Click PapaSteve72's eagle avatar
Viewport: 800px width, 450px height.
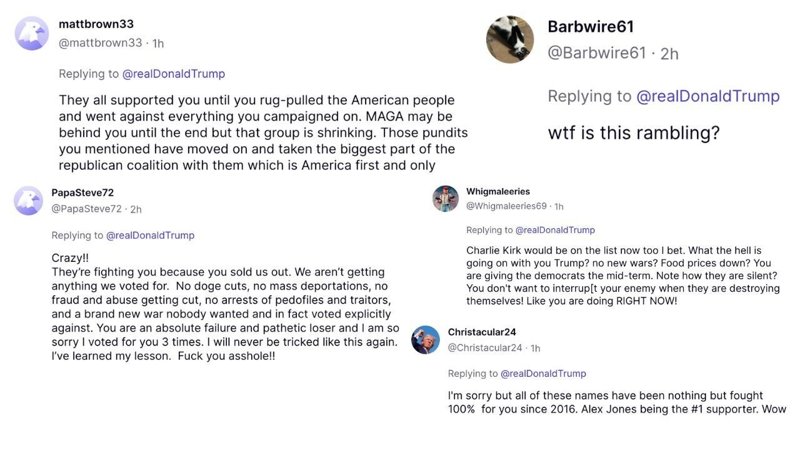29,201
